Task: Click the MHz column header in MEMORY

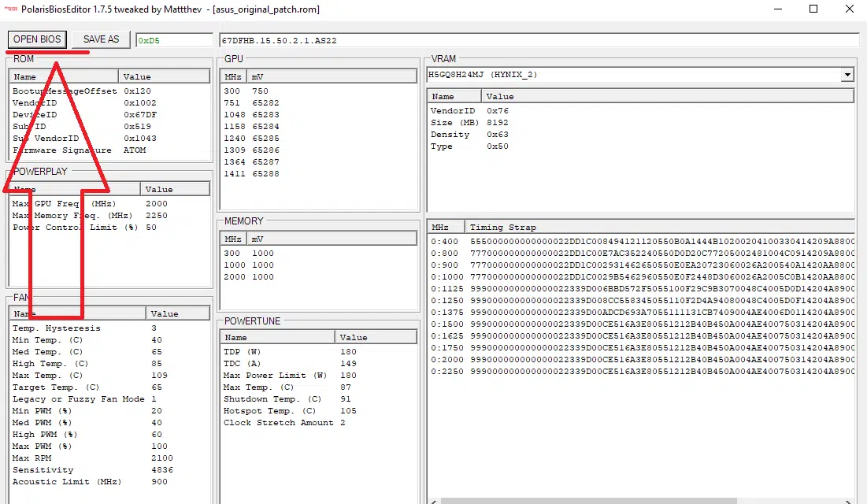Action: pyautogui.click(x=233, y=239)
